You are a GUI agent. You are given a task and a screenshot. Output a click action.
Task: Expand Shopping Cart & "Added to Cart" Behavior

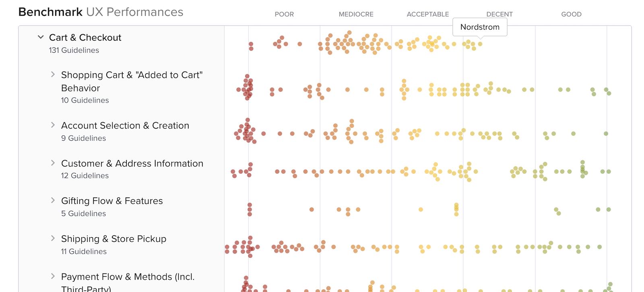pos(53,74)
